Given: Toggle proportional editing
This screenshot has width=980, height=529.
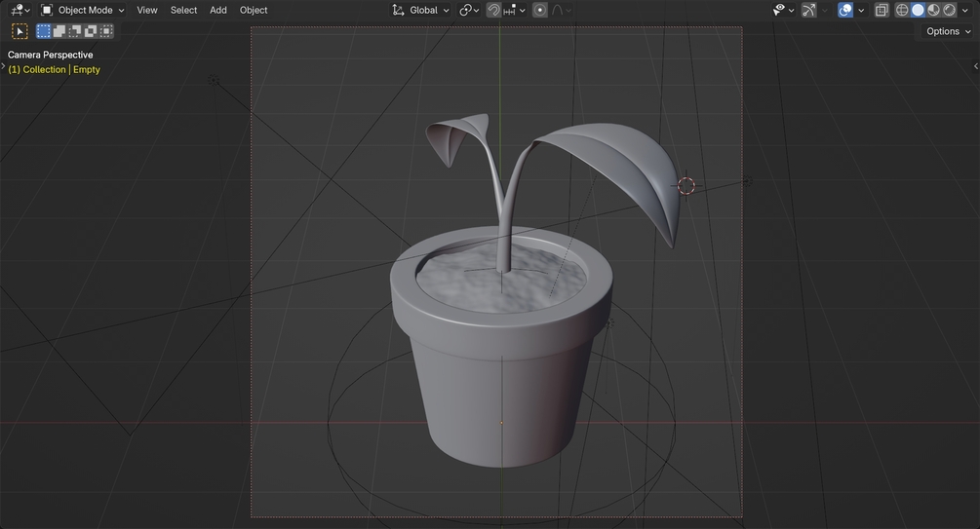Looking at the screenshot, I should 540,10.
